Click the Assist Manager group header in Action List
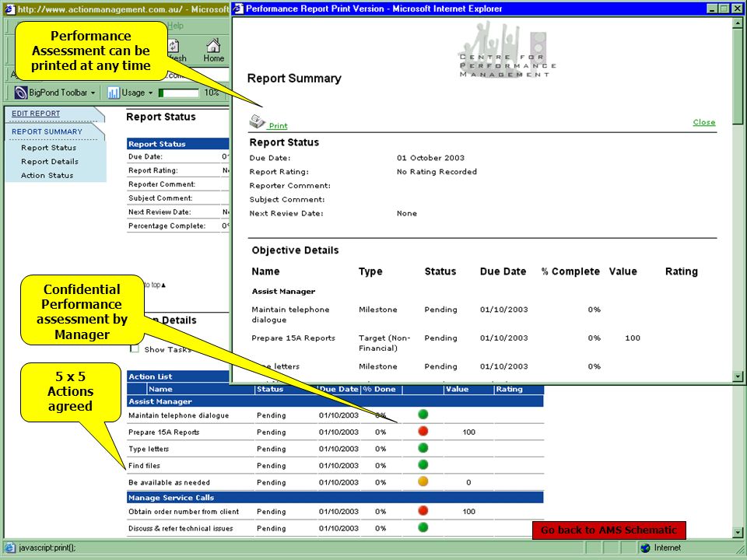This screenshot has height=560, width=747. tap(335, 401)
